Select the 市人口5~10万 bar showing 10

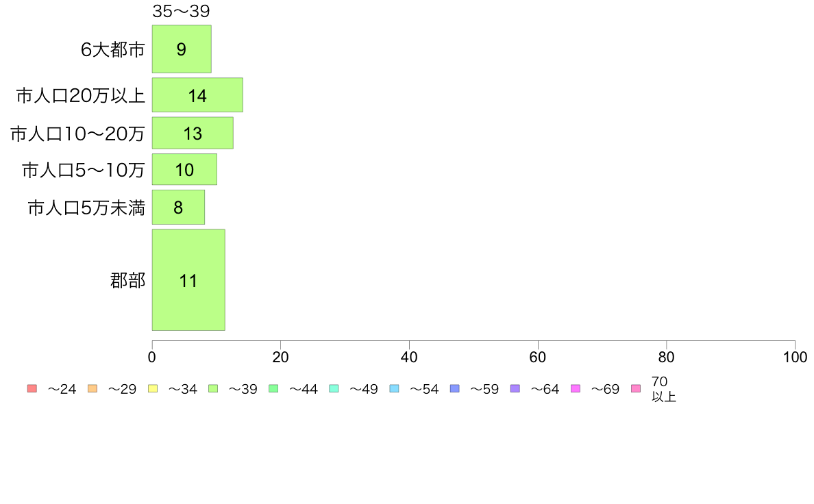[x=184, y=169]
